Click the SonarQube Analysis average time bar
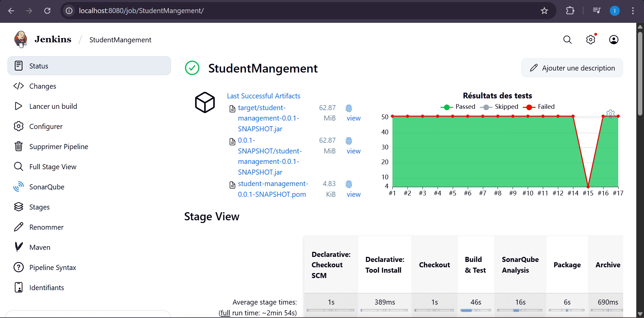644x318 pixels. point(520,310)
